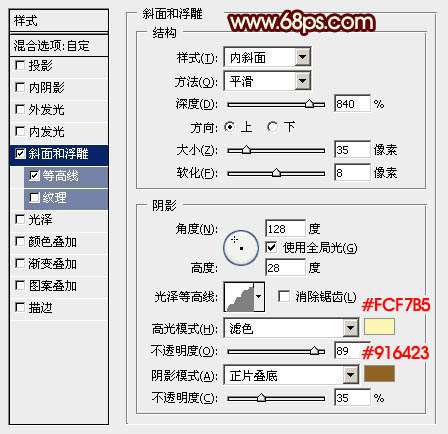This screenshot has height=434, width=448.
Task: Click the gloss contour curve thumbnail
Action: (x=239, y=297)
